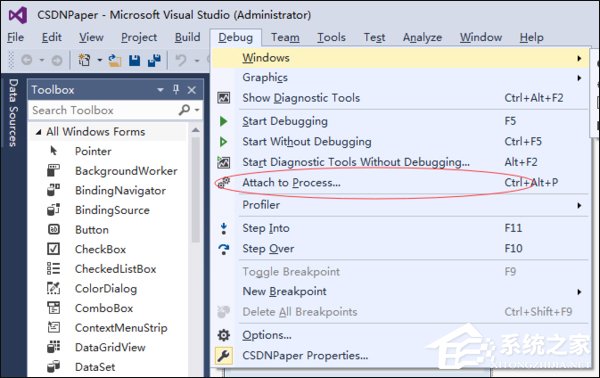
Task: Open the Analyze menu
Action: pyautogui.click(x=422, y=37)
